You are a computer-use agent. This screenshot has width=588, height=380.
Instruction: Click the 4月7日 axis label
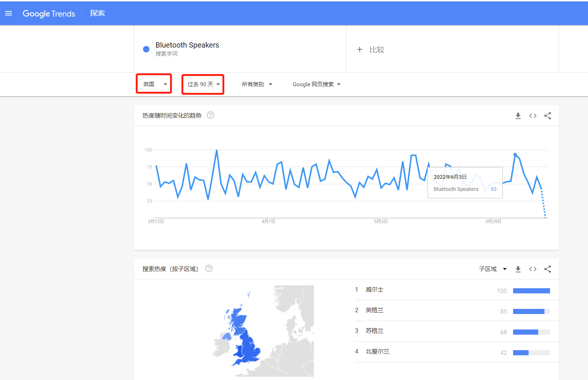click(x=269, y=222)
